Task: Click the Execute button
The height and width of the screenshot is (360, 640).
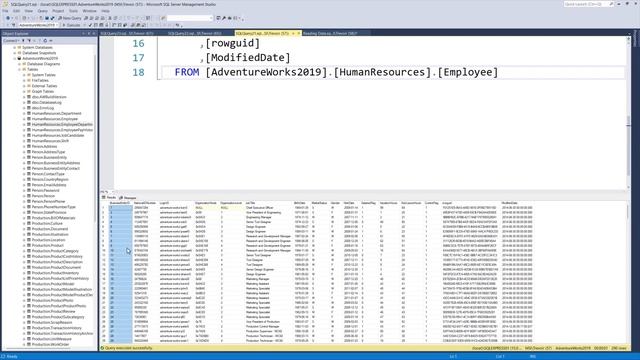Action: coord(72,25)
